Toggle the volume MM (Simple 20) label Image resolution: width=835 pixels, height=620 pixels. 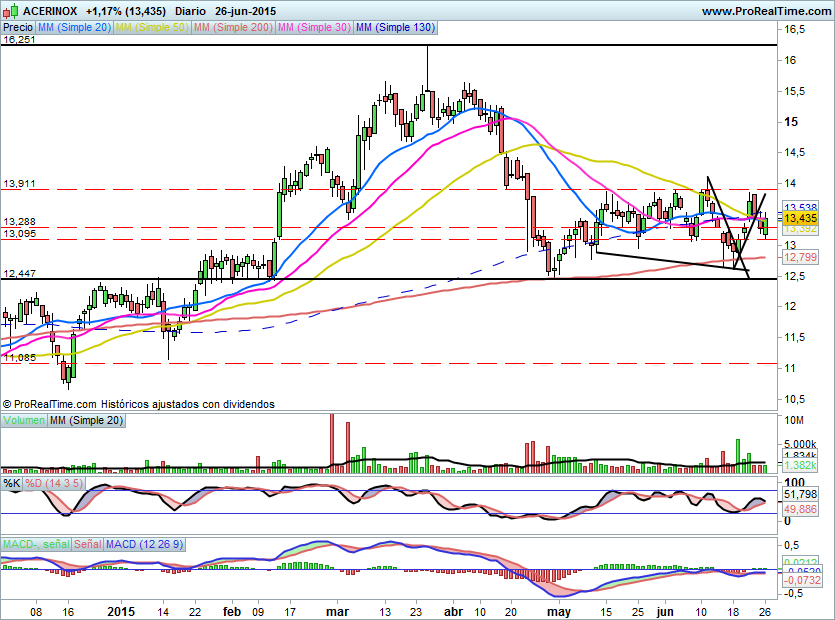pyautogui.click(x=87, y=420)
